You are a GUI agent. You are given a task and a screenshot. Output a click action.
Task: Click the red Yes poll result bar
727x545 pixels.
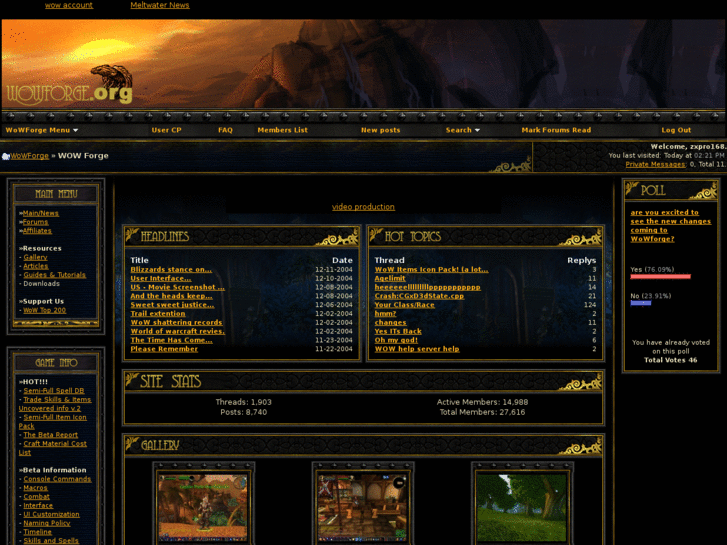(660, 277)
